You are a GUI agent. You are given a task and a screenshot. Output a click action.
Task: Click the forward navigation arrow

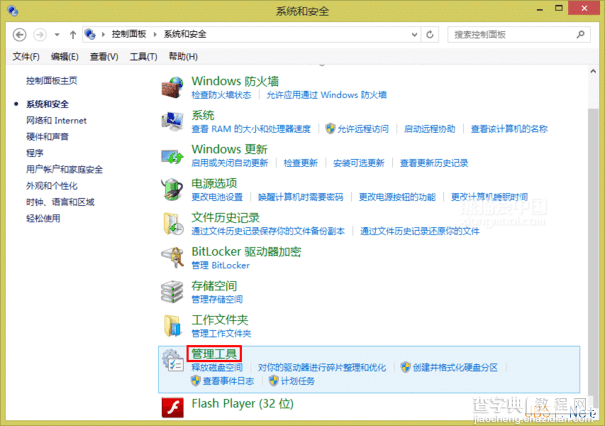39,35
